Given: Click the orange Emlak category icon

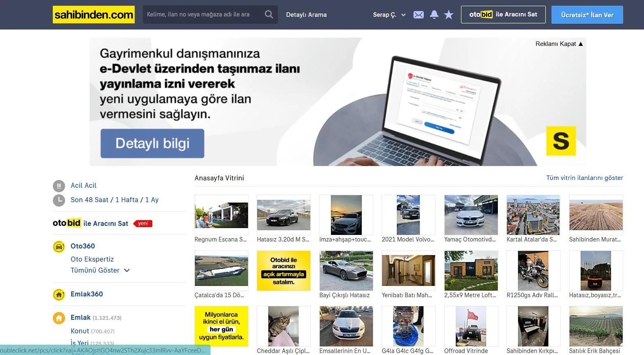Looking at the screenshot, I should [59, 318].
